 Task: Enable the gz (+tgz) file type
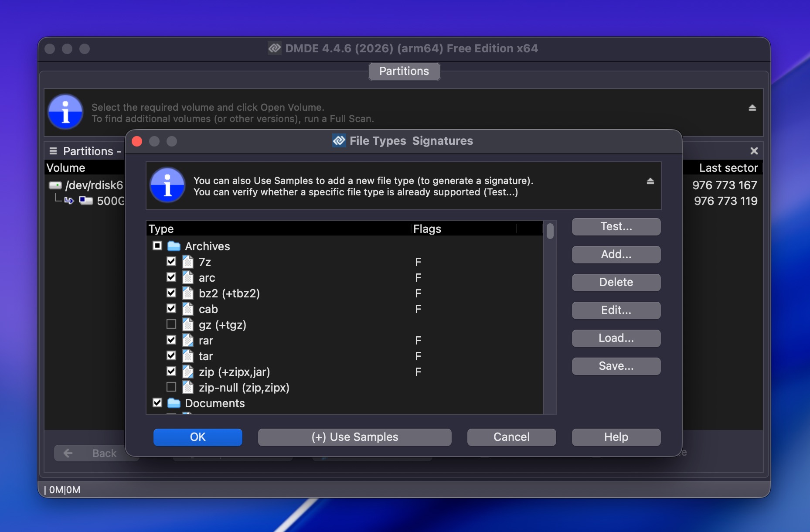point(171,324)
